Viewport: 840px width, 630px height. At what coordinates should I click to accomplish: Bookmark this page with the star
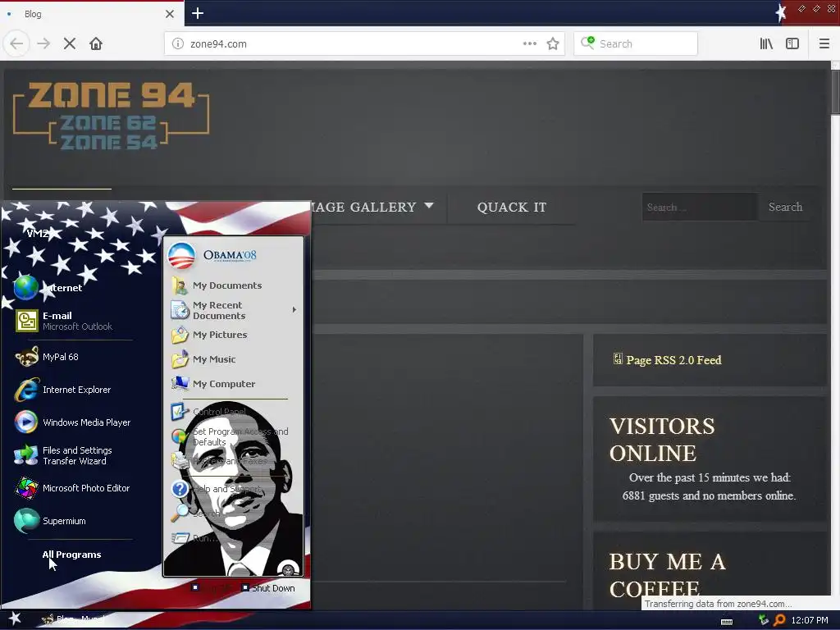point(553,43)
